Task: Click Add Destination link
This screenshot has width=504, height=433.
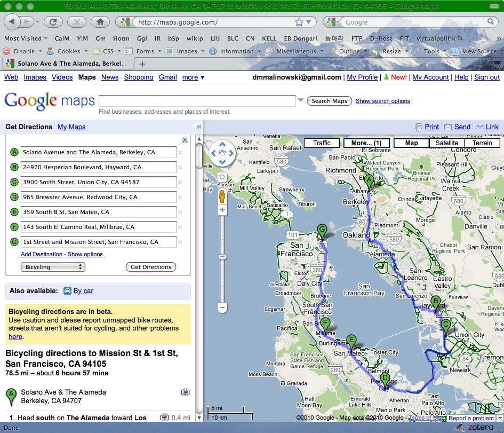Action: coord(42,254)
